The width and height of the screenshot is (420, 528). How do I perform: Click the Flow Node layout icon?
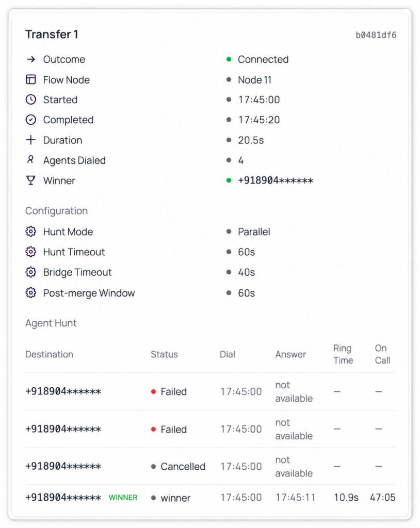[x=30, y=79]
